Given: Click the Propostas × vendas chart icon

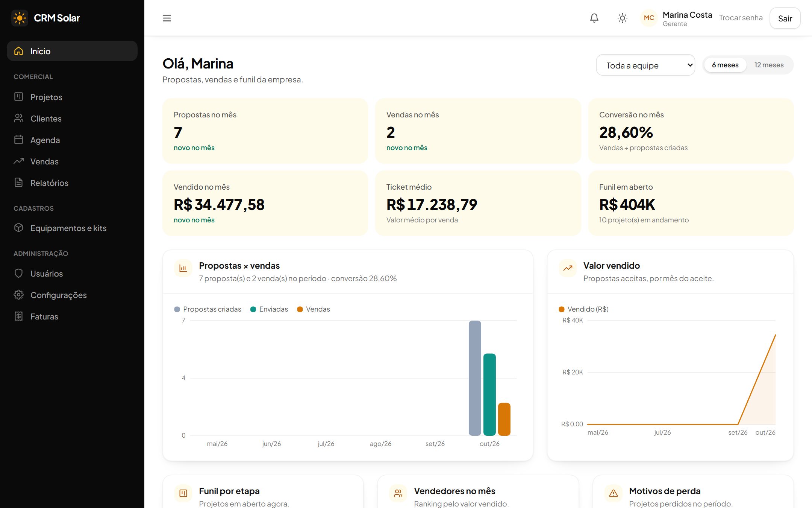Looking at the screenshot, I should pos(183,268).
